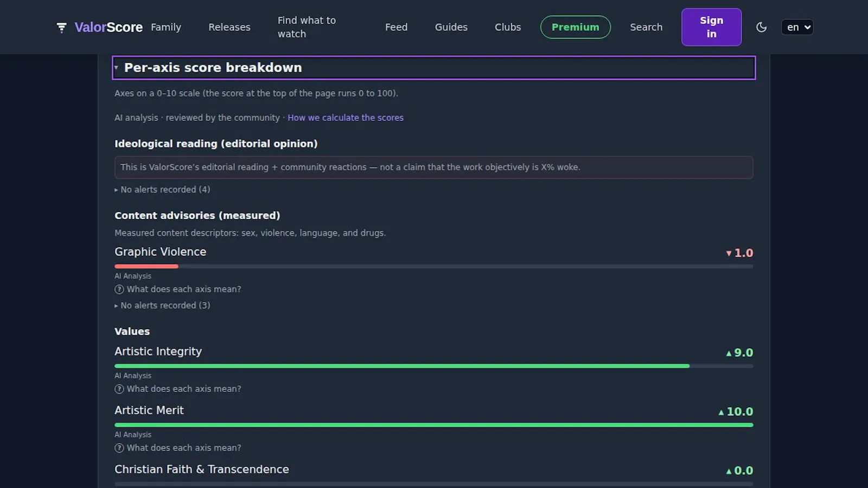The height and width of the screenshot is (488, 868).
Task: Click the Premium button
Action: (x=576, y=27)
